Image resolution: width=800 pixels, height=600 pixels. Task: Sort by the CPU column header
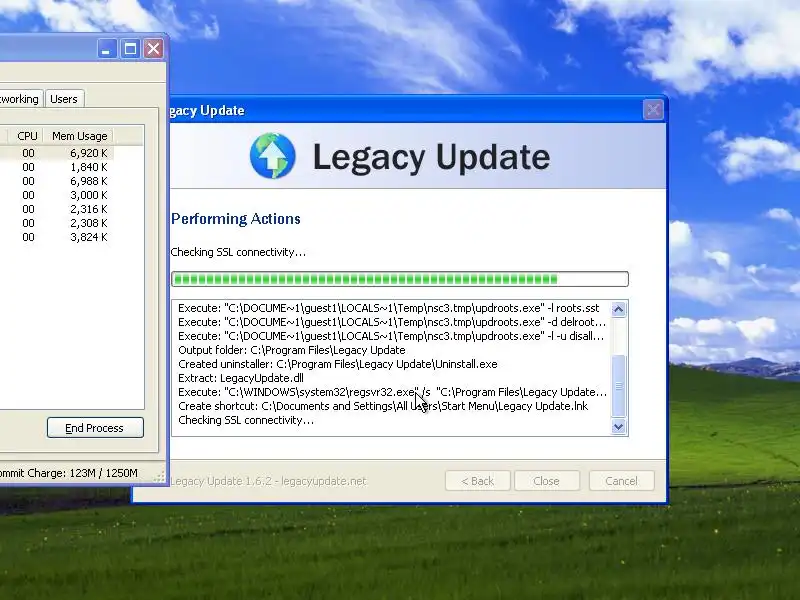pyautogui.click(x=27, y=136)
